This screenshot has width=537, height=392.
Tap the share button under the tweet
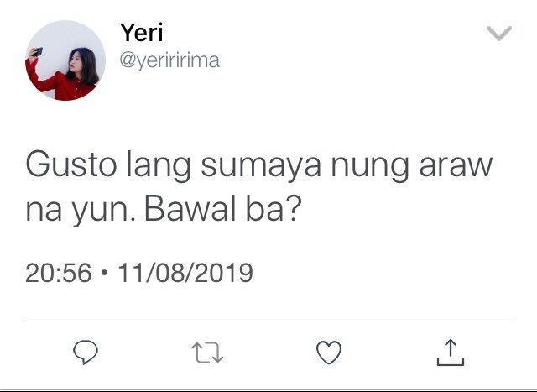[451, 353]
